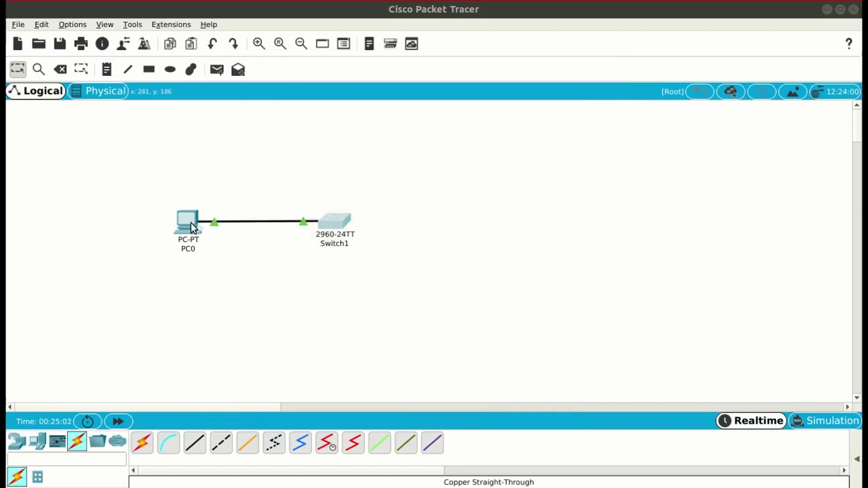
Task: Select Serial DCE cable with clock
Action: [327, 443]
